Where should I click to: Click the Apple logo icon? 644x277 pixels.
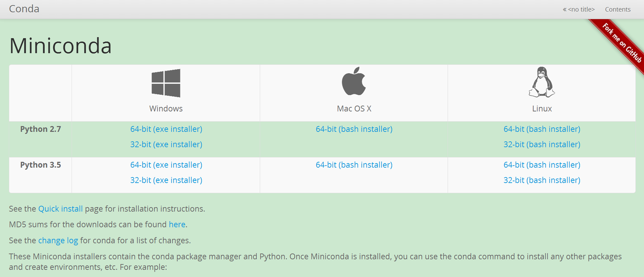354,82
